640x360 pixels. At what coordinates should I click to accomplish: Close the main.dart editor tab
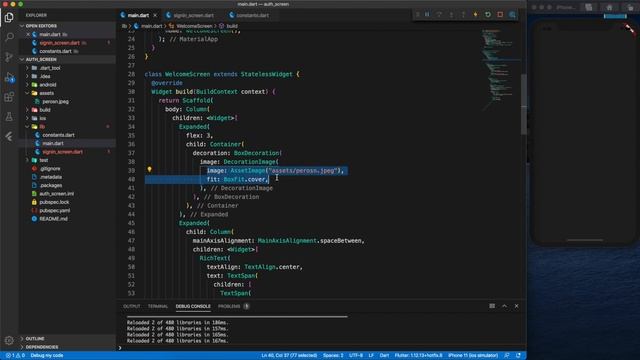tap(155, 16)
